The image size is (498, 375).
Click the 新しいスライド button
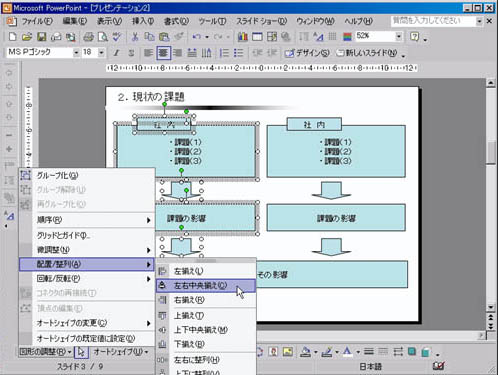point(367,53)
